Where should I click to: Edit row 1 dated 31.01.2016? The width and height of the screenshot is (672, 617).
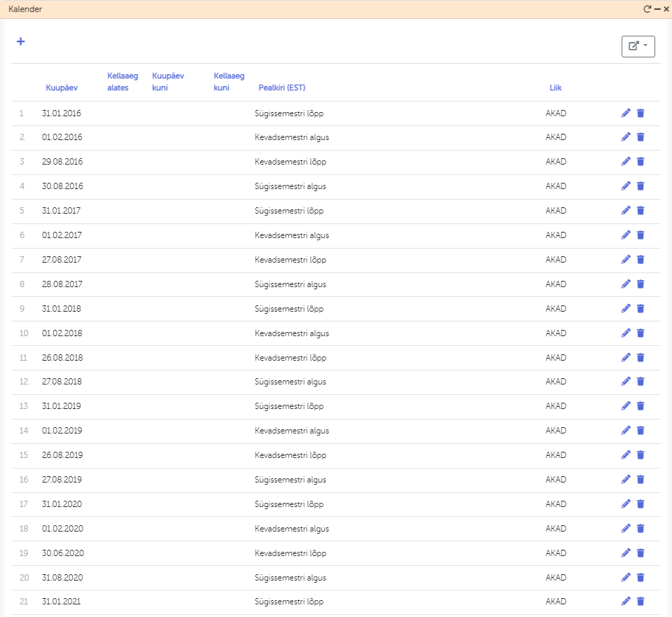pos(626,113)
